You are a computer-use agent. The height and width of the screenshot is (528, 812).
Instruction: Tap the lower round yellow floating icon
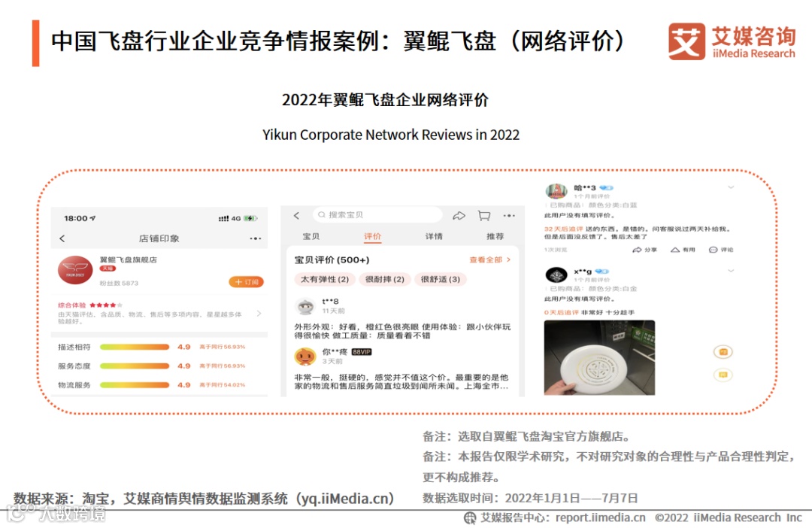point(723,375)
